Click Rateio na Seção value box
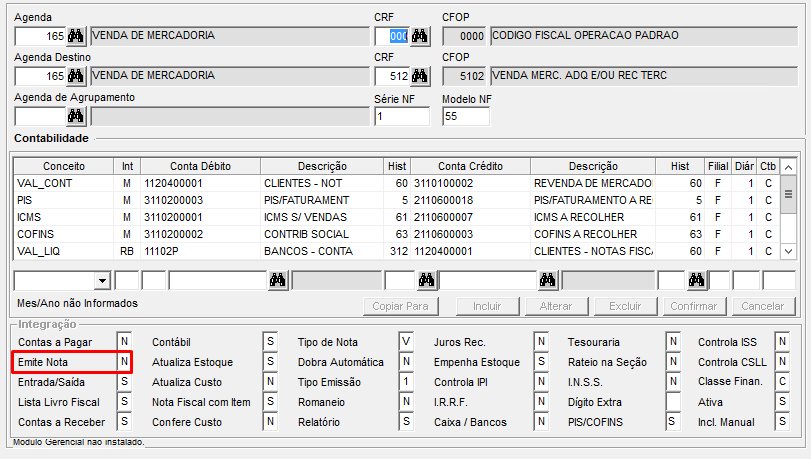The height and width of the screenshot is (459, 811). click(x=673, y=361)
